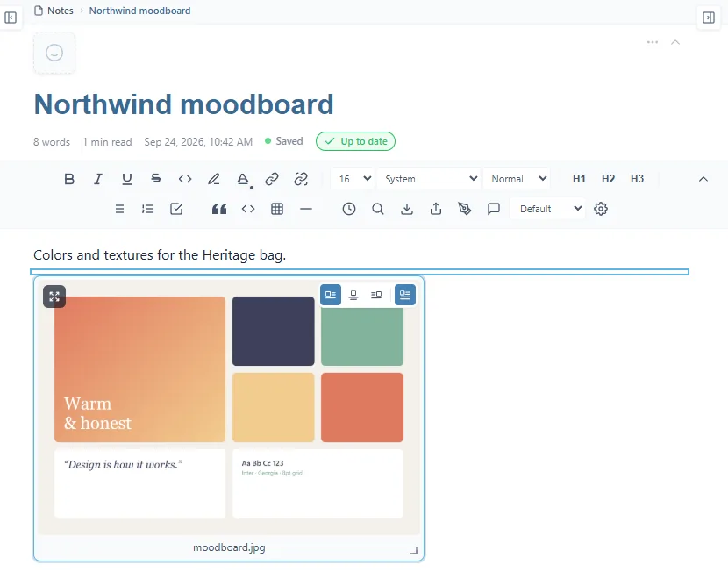This screenshot has width=728, height=579.
Task: Collapse the formatting toolbar
Action: [703, 179]
